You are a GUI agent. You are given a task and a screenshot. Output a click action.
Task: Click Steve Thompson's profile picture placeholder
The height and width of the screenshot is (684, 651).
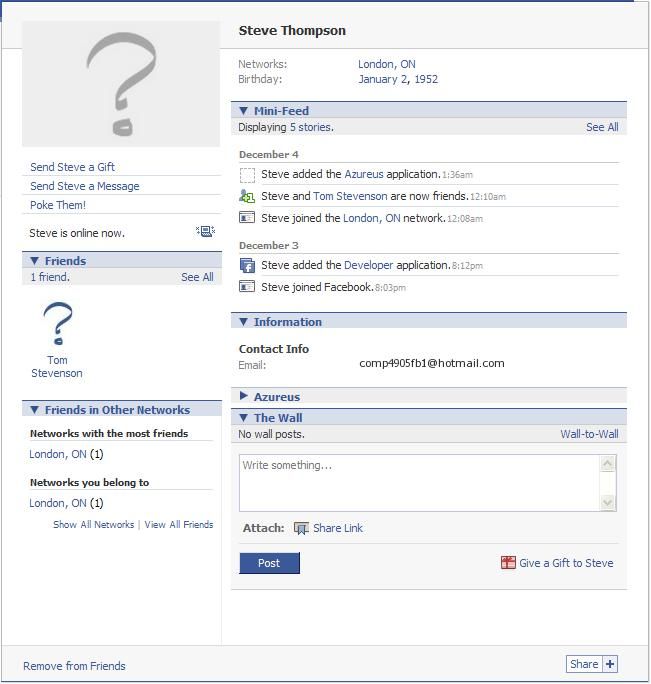coord(121,84)
